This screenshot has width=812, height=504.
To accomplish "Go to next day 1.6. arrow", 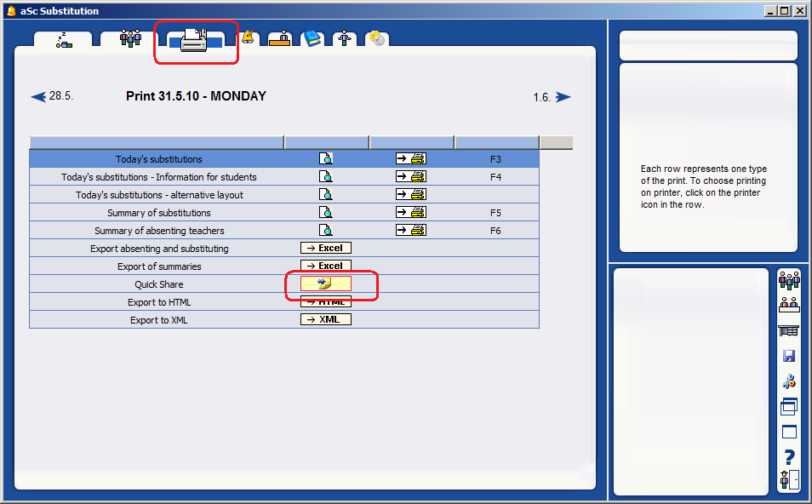I will click(563, 97).
